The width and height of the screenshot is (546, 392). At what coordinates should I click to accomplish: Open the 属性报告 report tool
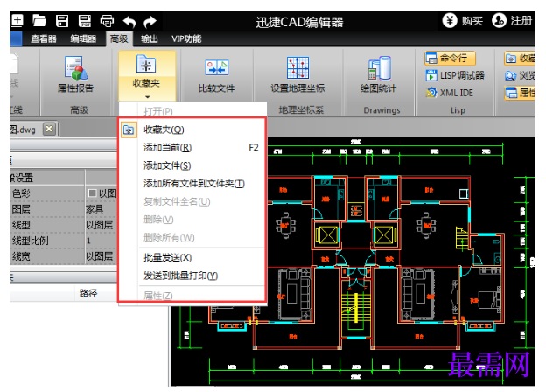point(75,74)
